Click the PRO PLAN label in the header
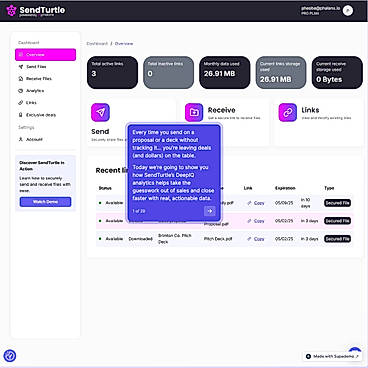The width and height of the screenshot is (368, 368). point(310,13)
